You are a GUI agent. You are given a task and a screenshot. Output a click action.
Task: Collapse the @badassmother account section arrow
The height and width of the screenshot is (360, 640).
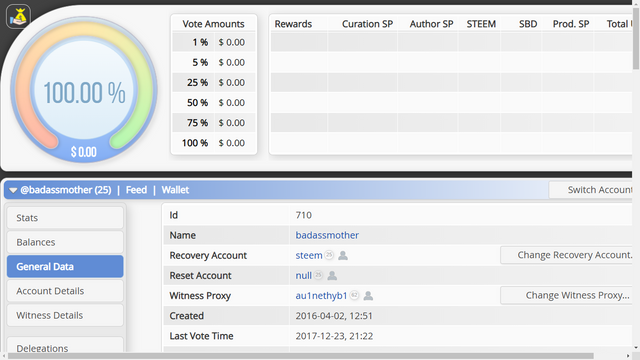point(13,190)
